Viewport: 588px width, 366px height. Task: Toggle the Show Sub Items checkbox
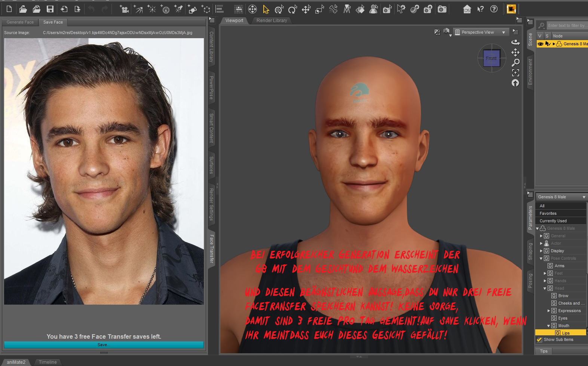539,340
